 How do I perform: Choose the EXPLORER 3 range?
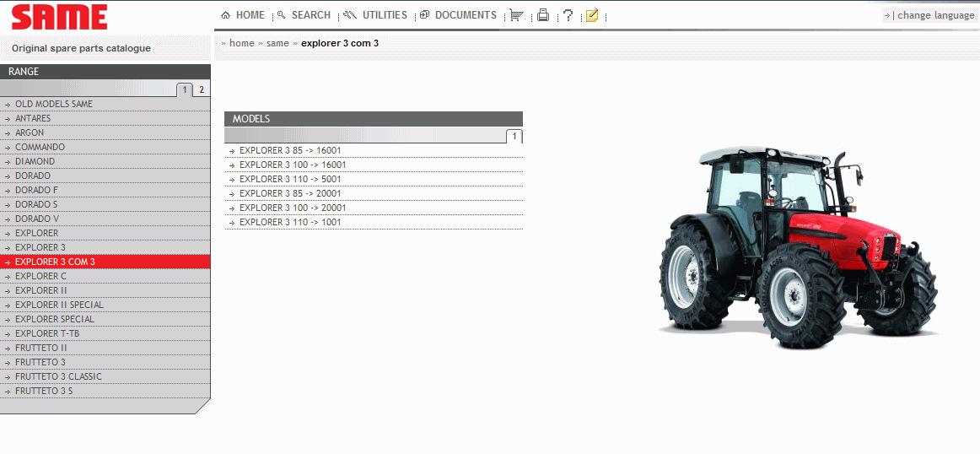click(105, 247)
